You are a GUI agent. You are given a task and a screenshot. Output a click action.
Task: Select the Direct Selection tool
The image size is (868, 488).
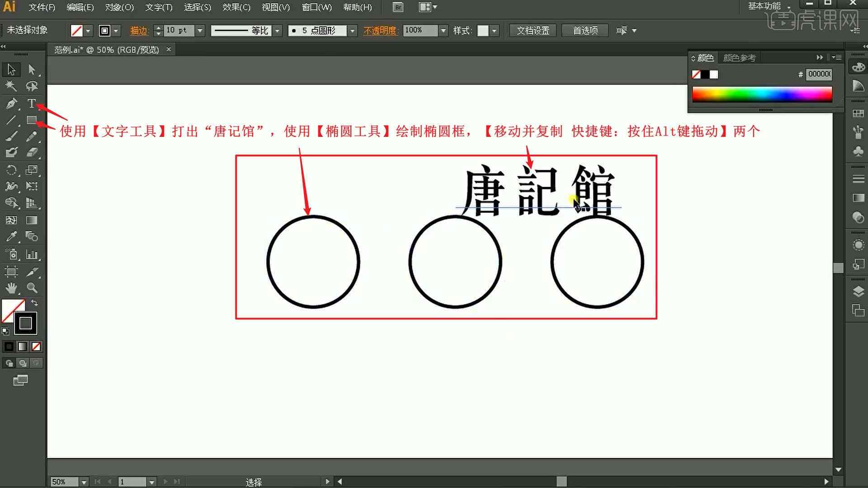(x=32, y=70)
